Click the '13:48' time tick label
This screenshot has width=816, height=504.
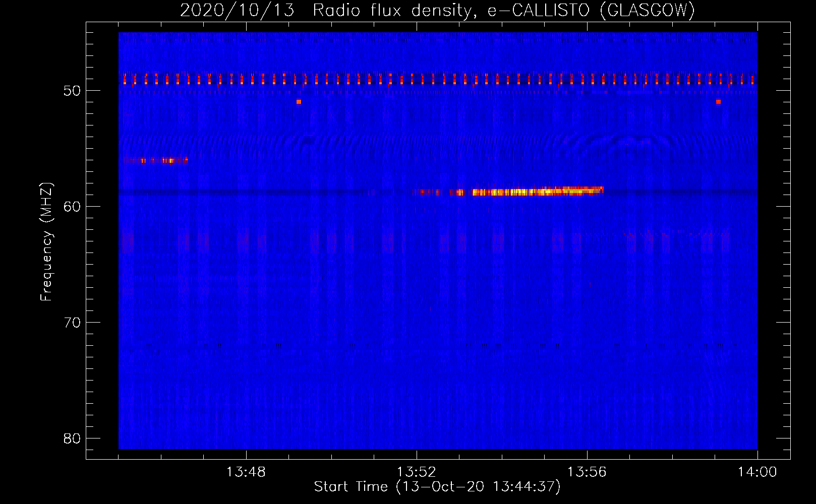[246, 472]
